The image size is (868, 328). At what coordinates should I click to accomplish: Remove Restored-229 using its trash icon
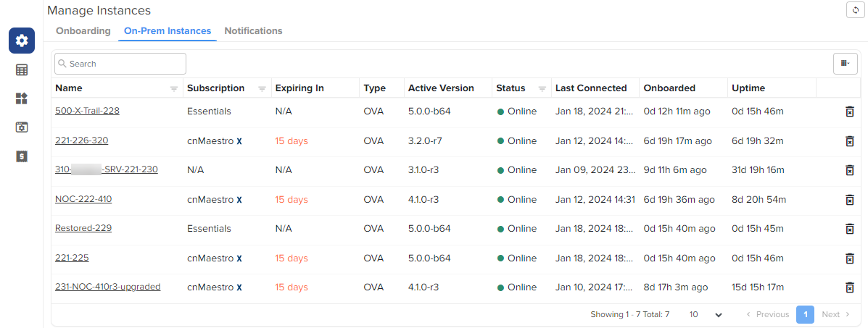849,229
